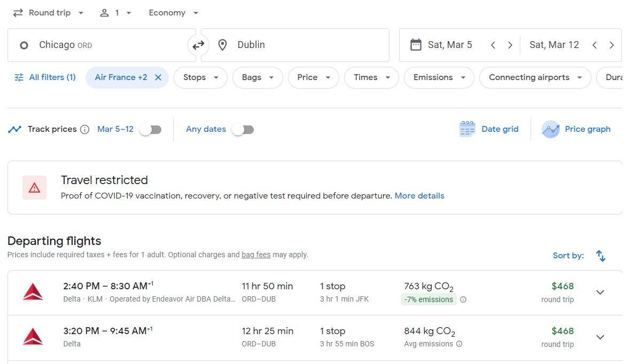Image resolution: width=624 pixels, height=364 pixels.
Task: Click the Track prices info icon
Action: pos(84,129)
